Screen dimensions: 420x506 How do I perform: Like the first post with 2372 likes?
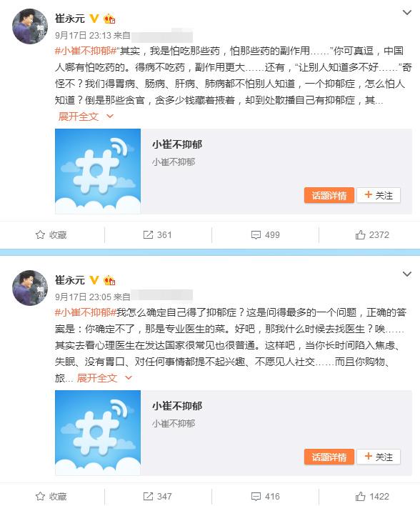pyautogui.click(x=372, y=234)
